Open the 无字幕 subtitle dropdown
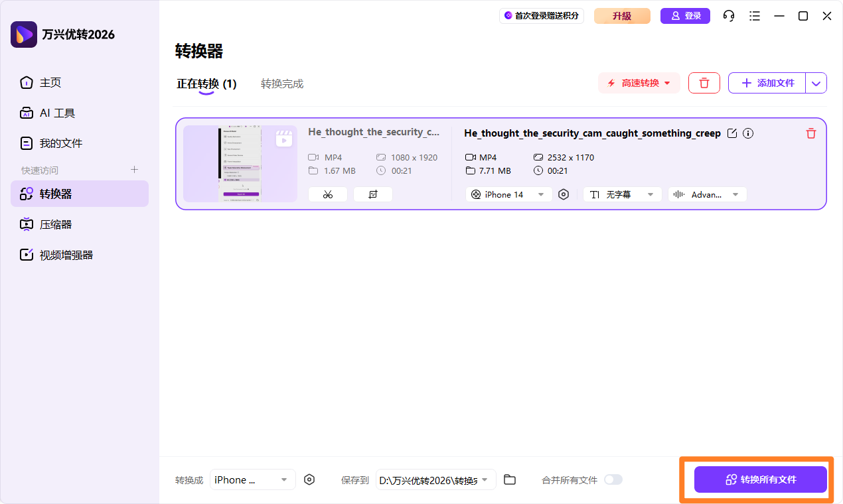843x504 pixels. click(x=622, y=194)
